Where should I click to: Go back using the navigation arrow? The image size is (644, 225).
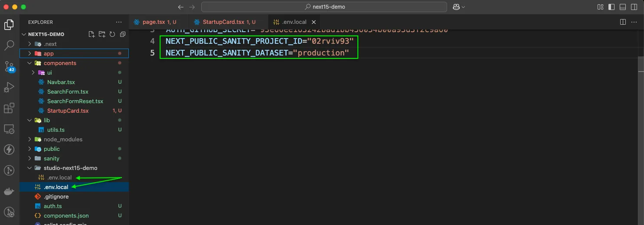(x=181, y=7)
